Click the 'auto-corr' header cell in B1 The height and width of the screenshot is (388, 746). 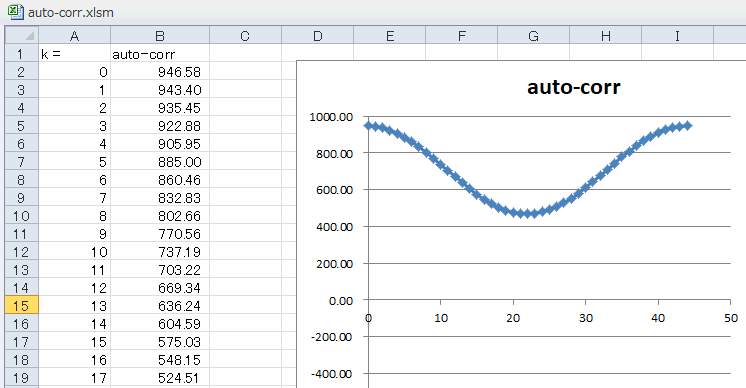click(160, 54)
